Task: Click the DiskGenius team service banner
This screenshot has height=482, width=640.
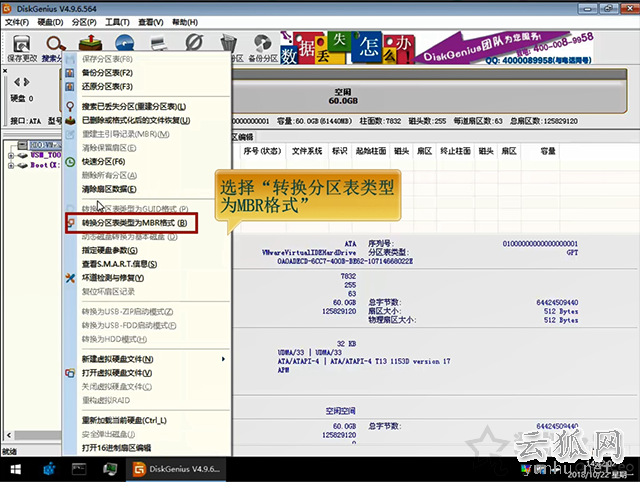Action: click(x=504, y=48)
